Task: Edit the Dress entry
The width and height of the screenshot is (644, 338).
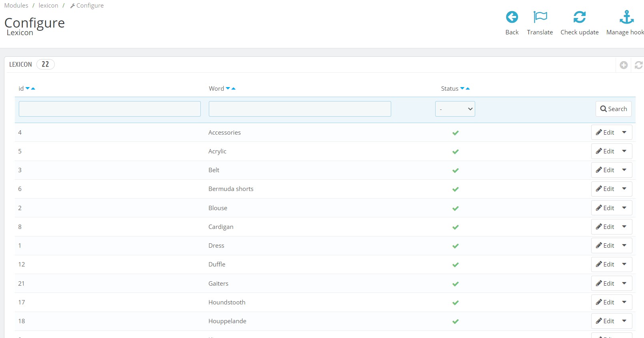Action: (x=605, y=245)
